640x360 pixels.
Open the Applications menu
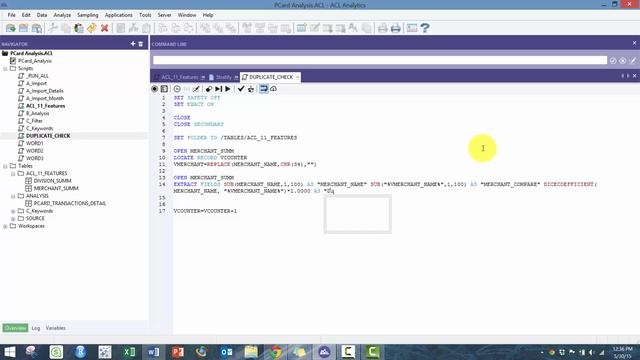point(118,15)
